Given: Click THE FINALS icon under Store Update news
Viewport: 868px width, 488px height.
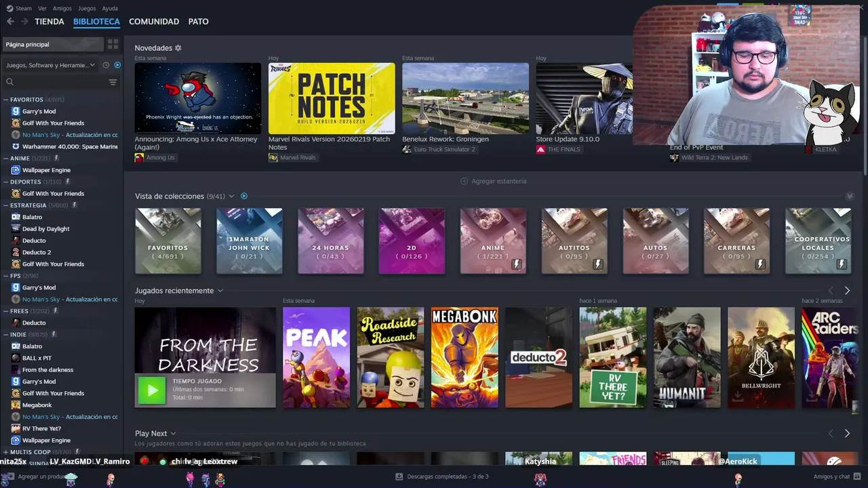Looking at the screenshot, I should (x=540, y=149).
